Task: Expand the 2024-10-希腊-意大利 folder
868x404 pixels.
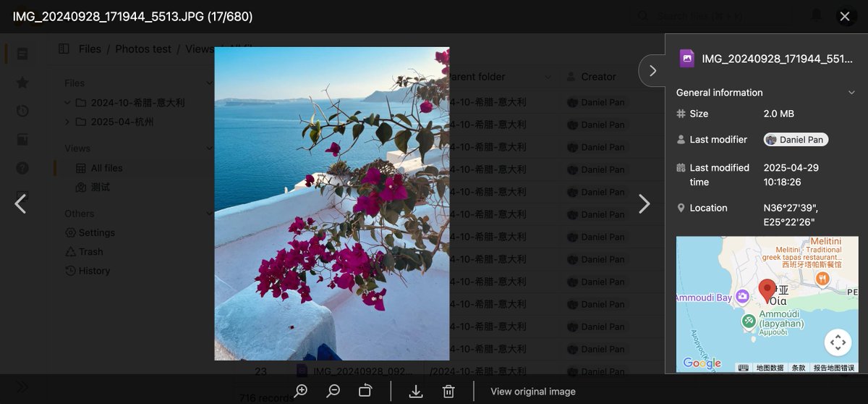Action: pyautogui.click(x=67, y=103)
